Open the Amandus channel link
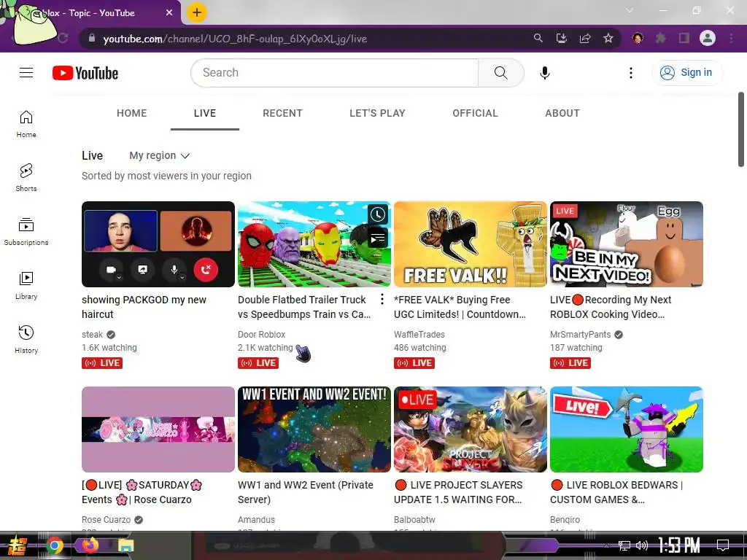Image resolution: width=747 pixels, height=560 pixels. [256, 520]
